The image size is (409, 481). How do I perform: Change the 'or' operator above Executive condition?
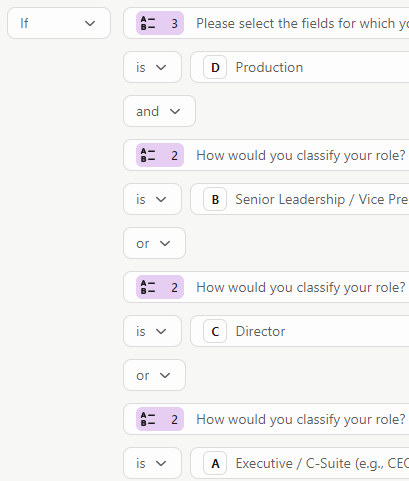point(154,375)
